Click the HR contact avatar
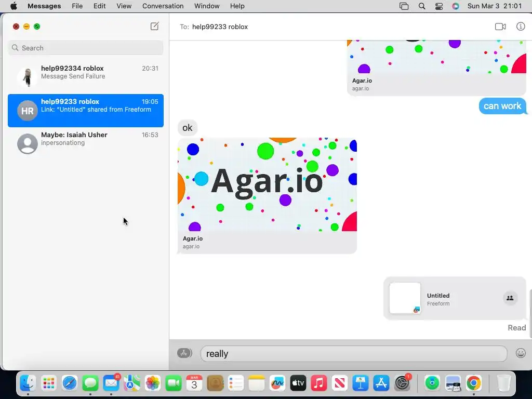 (x=28, y=111)
